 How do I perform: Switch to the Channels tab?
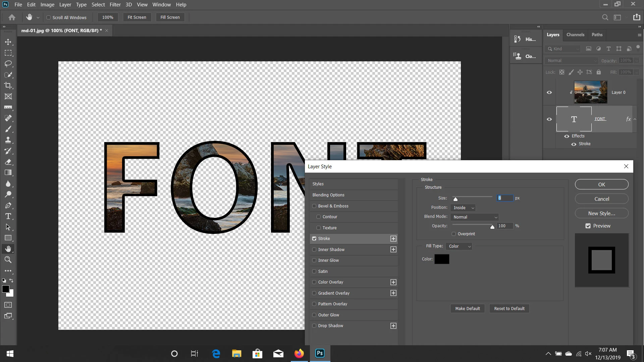coord(575,35)
